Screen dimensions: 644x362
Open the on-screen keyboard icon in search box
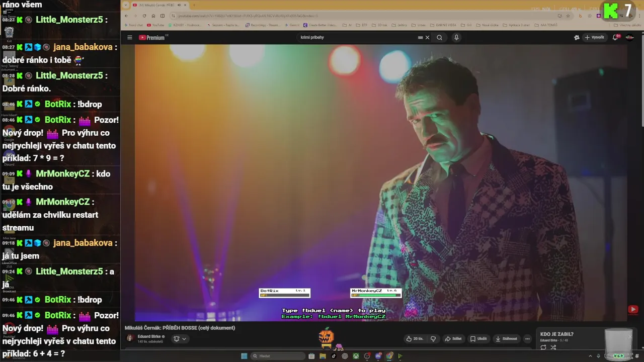click(420, 37)
